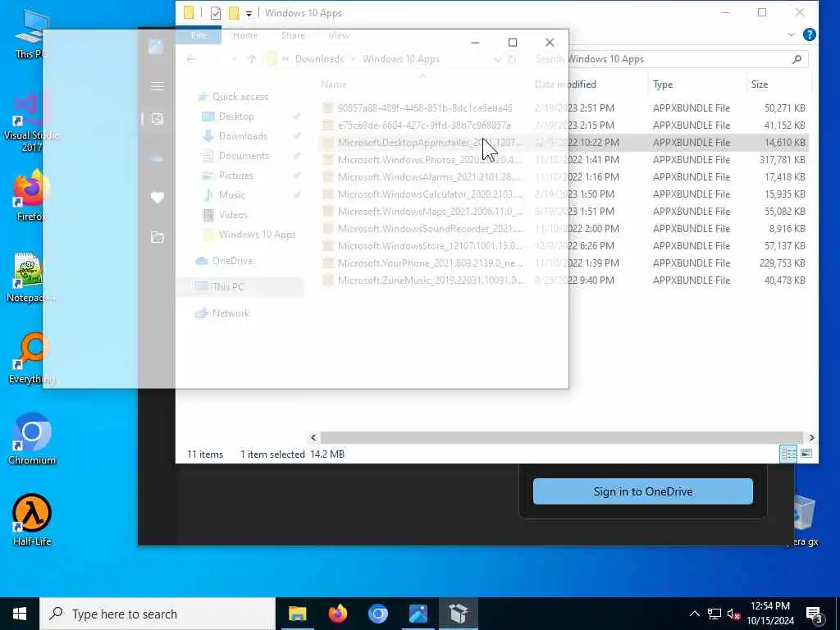The image size is (840, 630).
Task: Click the magnifier icon in the Explorer search box
Action: point(797,59)
